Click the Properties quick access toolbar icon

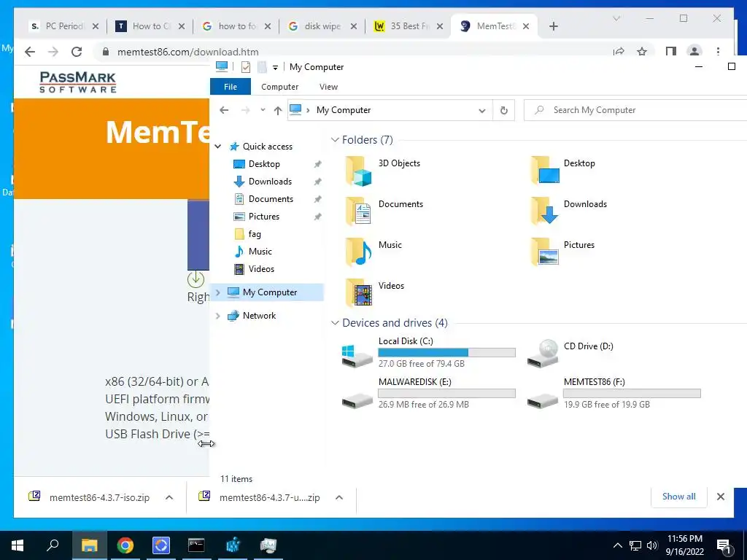[245, 67]
